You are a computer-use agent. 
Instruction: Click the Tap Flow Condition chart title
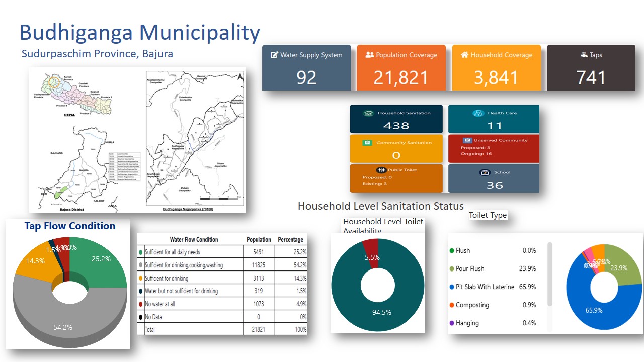click(70, 226)
